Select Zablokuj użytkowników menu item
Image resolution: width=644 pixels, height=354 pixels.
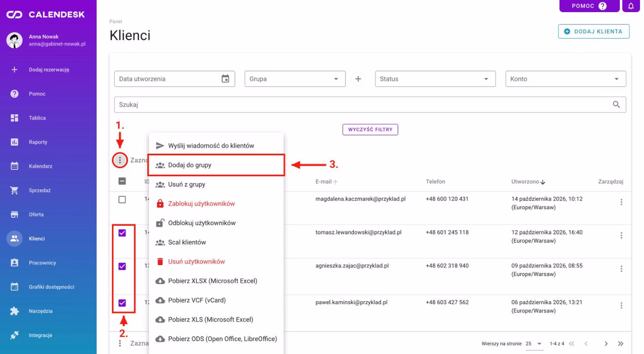(x=216, y=204)
